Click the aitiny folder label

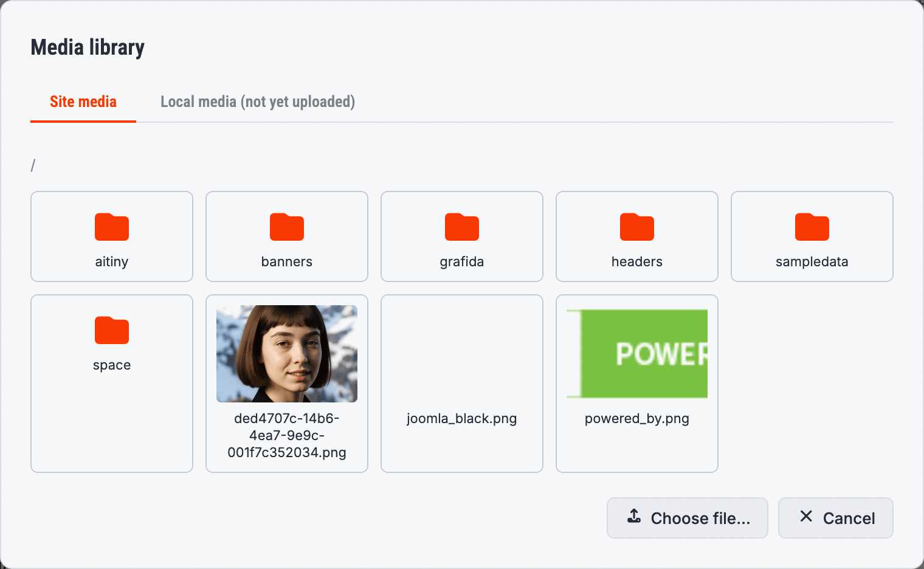click(112, 261)
